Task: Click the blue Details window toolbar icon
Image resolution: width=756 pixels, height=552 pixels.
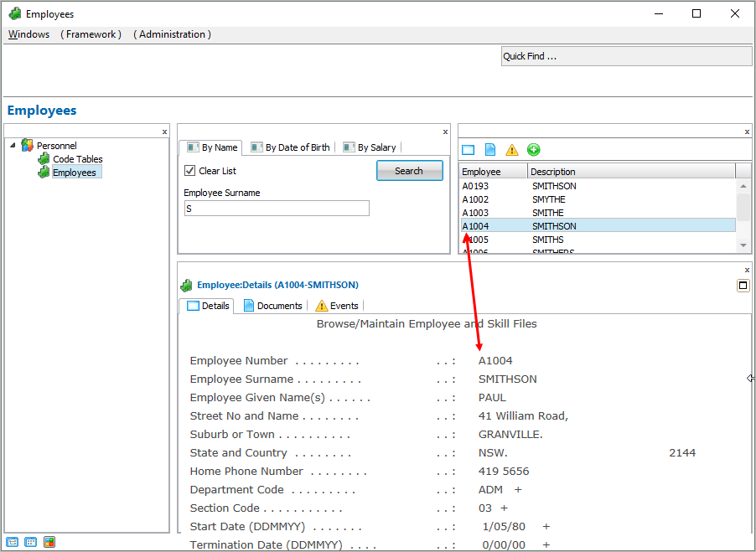Action: 469,150
